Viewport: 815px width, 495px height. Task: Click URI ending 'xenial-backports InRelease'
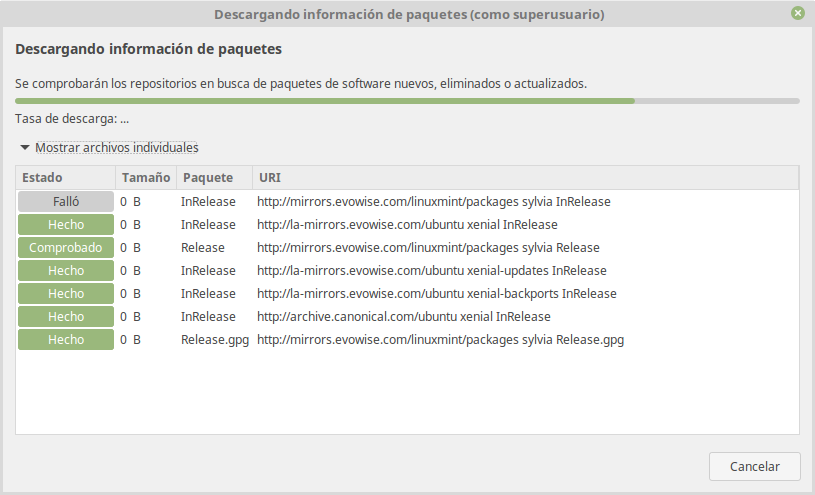tap(437, 293)
